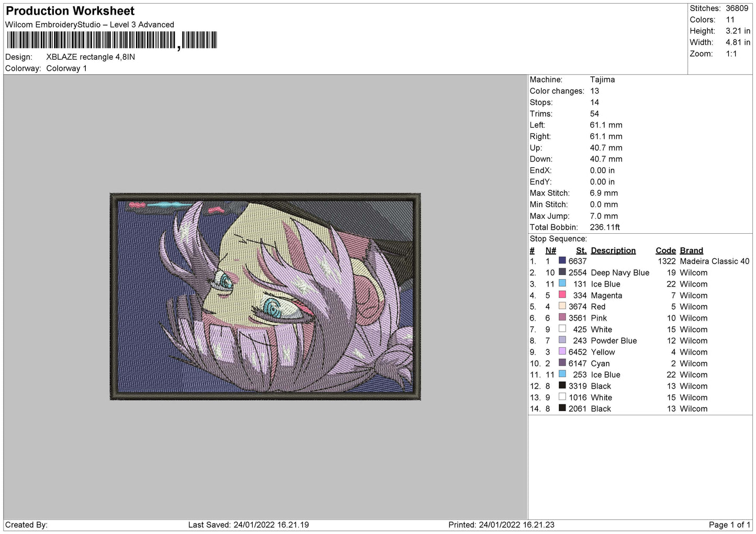
Task: Click the barcode under the worksheet title
Action: click(x=111, y=40)
